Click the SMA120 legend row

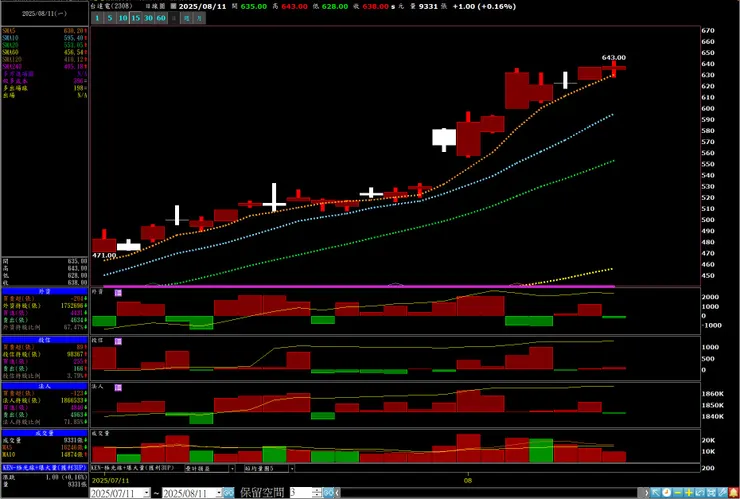pos(45,59)
